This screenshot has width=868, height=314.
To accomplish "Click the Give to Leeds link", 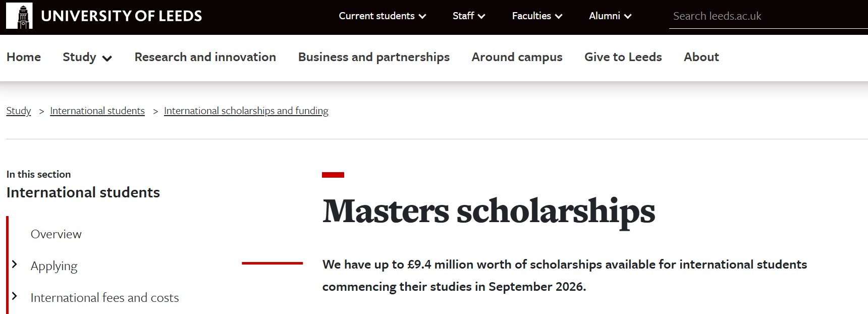I will pos(623,58).
